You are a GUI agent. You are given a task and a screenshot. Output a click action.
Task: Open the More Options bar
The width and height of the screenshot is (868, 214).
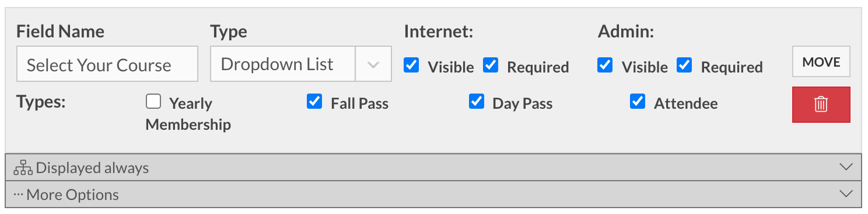pos(433,194)
